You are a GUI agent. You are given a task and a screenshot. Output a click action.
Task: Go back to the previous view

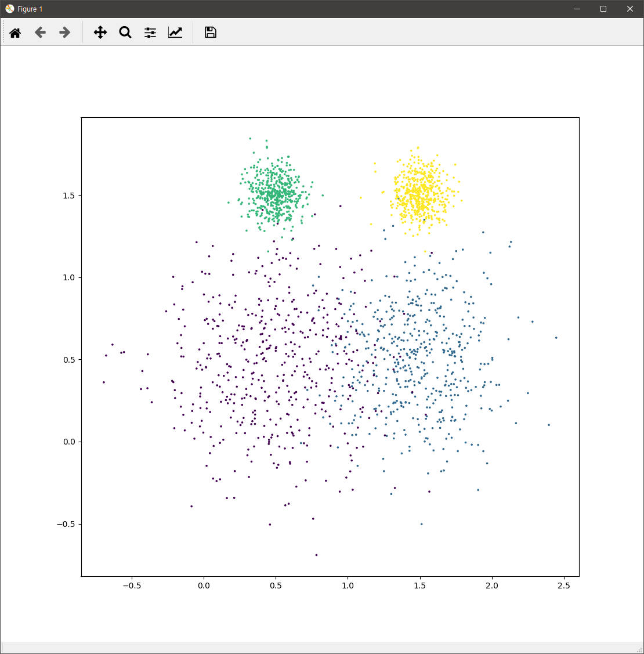coord(40,32)
